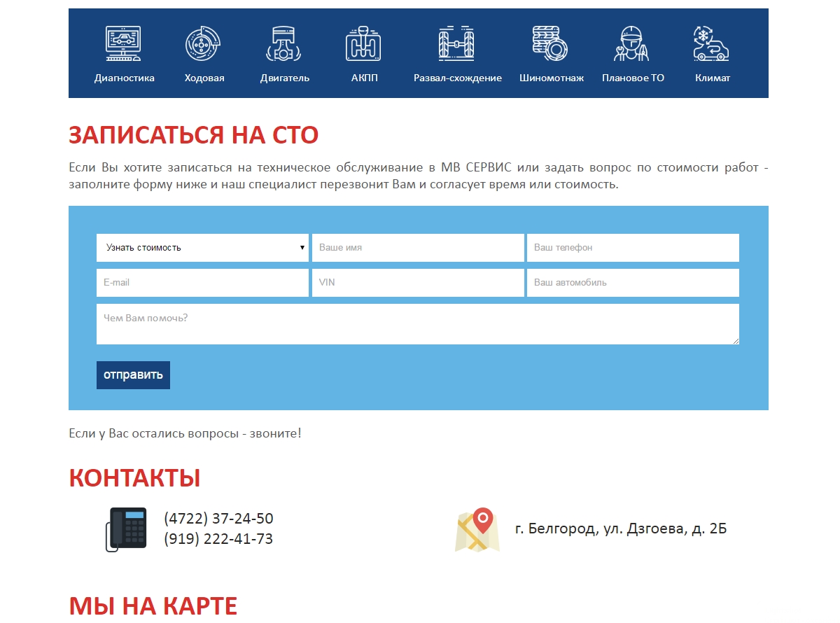Focus the Ваше имя field
Viewport: 840px width, 623px height.
(418, 248)
